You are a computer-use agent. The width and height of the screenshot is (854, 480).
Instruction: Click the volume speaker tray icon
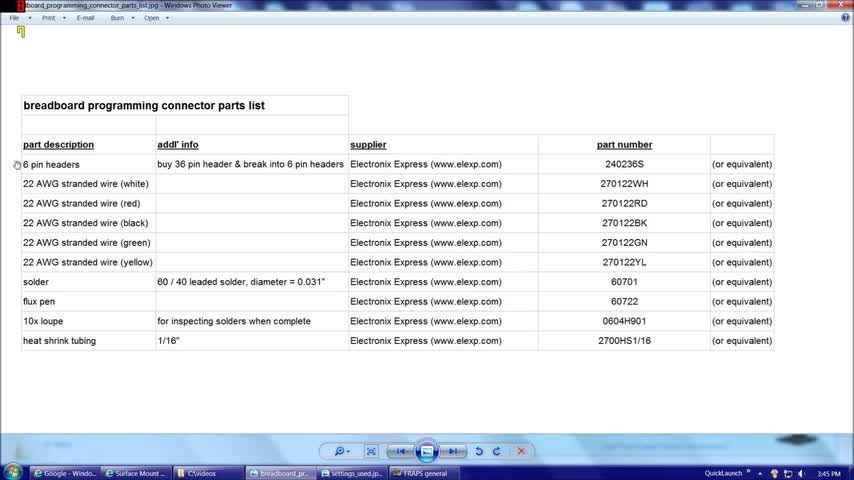801,474
